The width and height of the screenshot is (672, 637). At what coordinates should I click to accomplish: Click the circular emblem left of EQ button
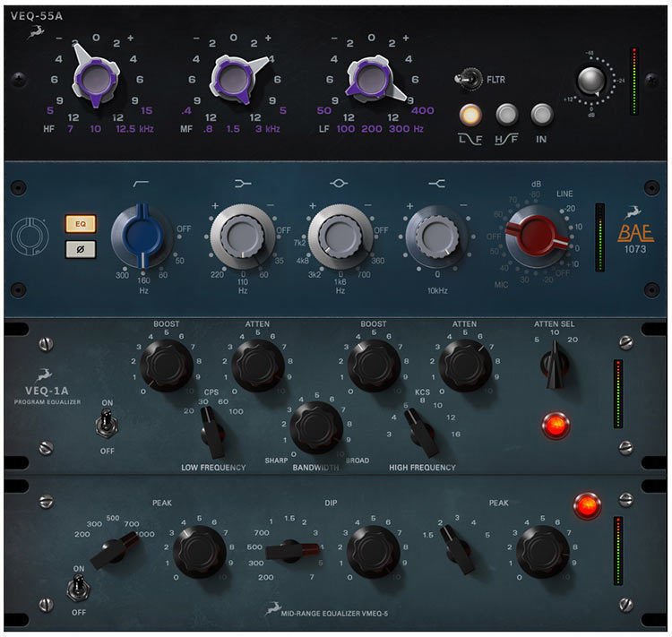pos(30,237)
